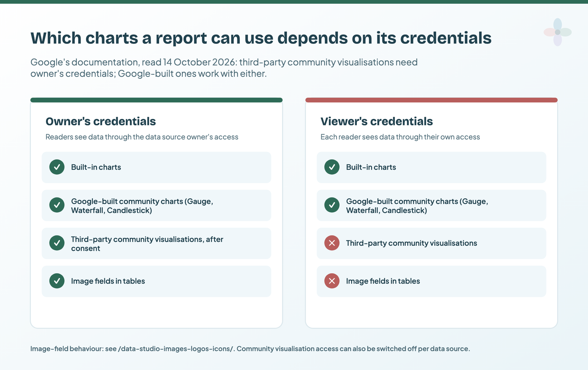Click Viewer's "Third-party community visualisations" text

coord(412,243)
